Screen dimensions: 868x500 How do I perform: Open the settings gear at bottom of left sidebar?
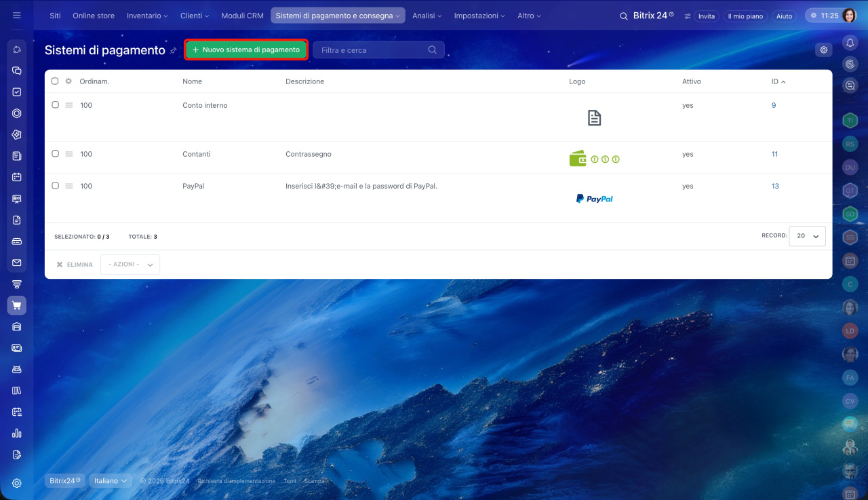(17, 483)
